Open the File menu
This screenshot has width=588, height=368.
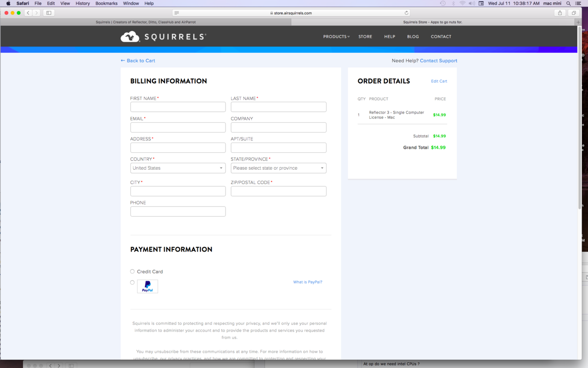coord(38,3)
